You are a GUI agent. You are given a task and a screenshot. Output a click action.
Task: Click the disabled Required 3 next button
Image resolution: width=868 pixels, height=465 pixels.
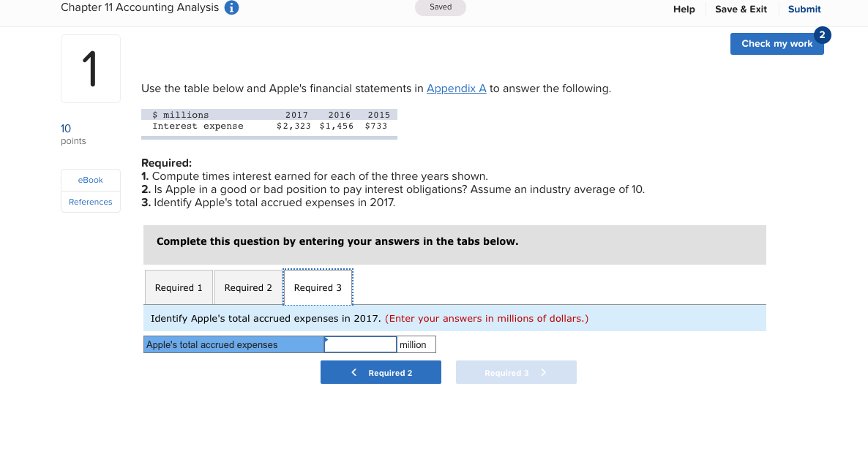[x=516, y=373]
